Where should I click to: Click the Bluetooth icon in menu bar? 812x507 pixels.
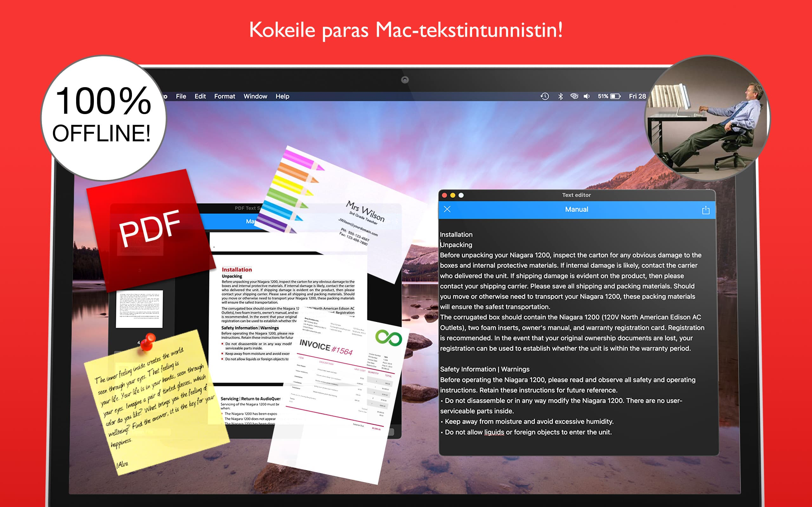[560, 96]
